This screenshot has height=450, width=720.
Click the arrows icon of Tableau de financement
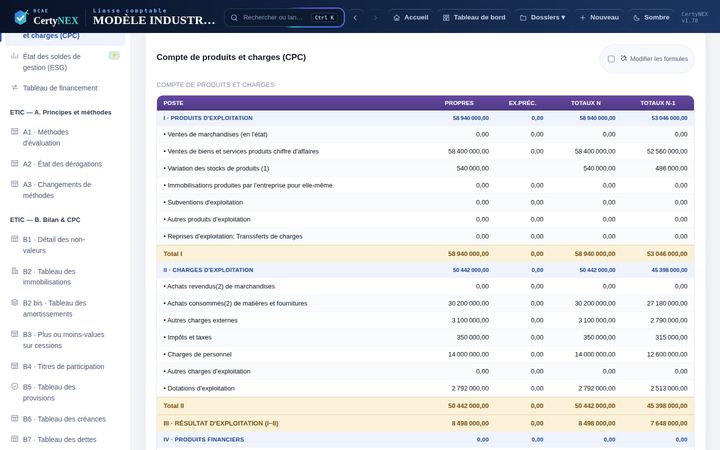tap(15, 87)
